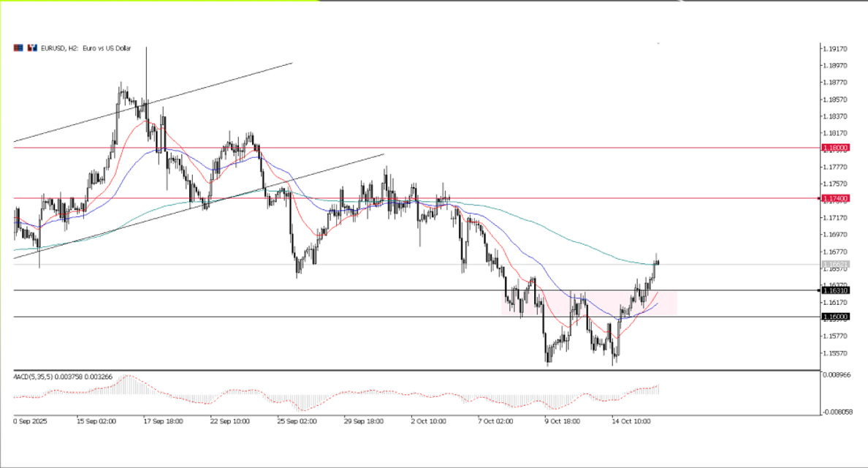Viewport: 868px width, 468px height.
Task: Click the red 1.18000 price level tag
Action: tap(835, 147)
